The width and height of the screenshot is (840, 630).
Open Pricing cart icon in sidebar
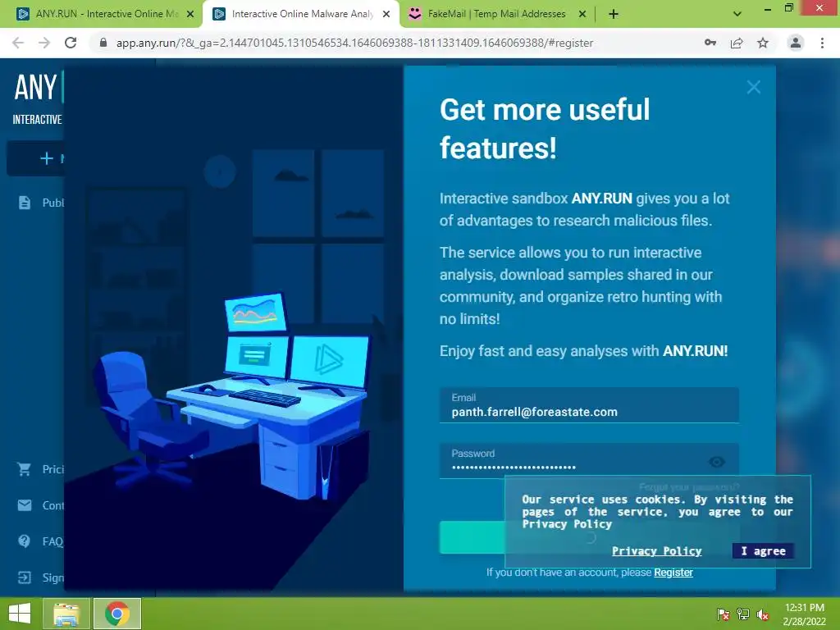24,469
